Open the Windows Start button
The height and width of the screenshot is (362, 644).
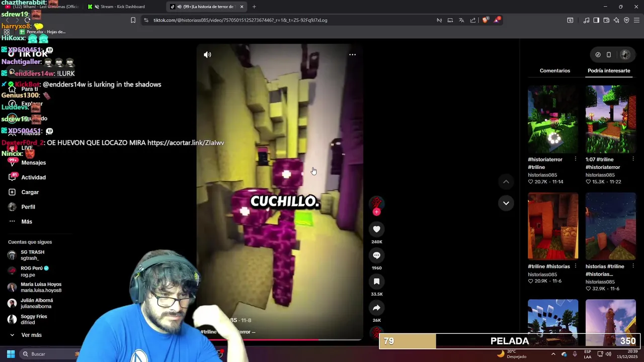(x=11, y=354)
